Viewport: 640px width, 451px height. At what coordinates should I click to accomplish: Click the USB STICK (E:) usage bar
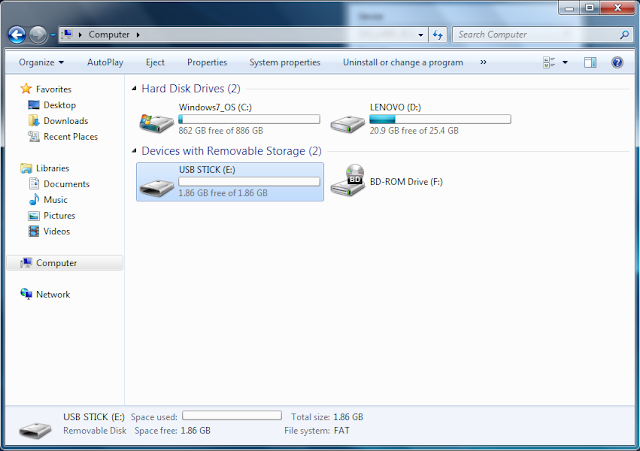pyautogui.click(x=249, y=182)
